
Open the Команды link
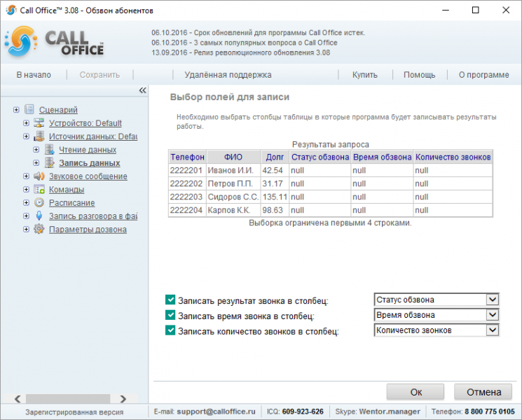coord(67,190)
